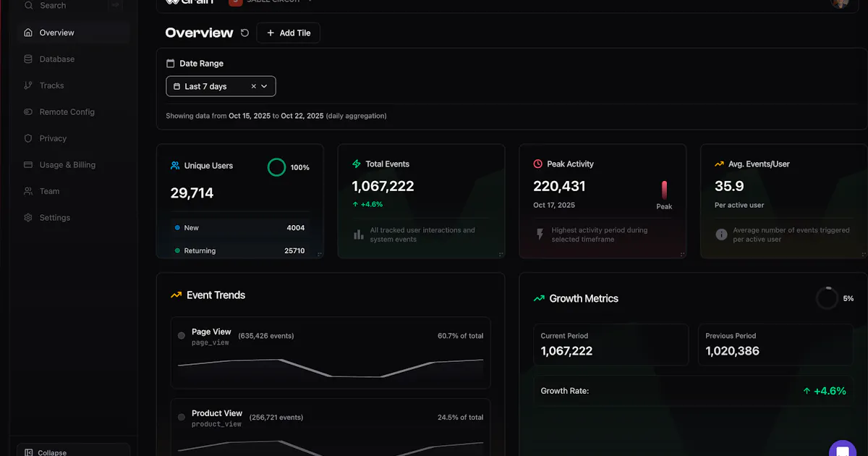Viewport: 868px width, 456px height.
Task: Click the Growth Metrics 5% ring
Action: pyautogui.click(x=827, y=298)
